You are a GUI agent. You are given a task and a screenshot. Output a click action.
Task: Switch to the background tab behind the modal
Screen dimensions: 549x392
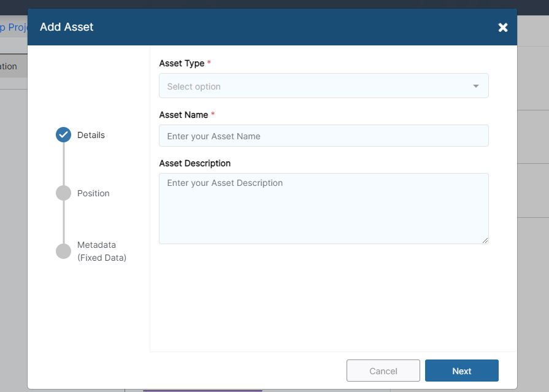[x=8, y=66]
